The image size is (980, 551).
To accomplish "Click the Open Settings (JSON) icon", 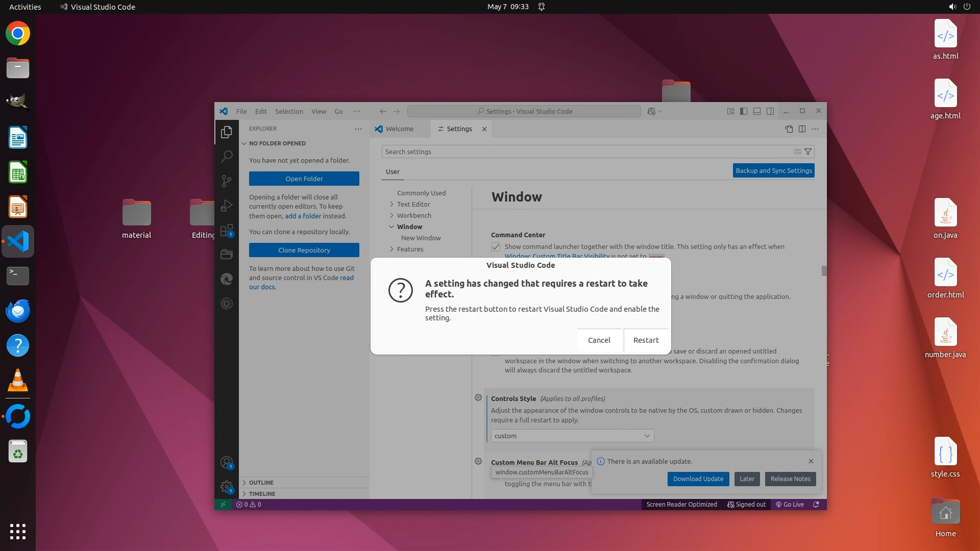I will click(789, 129).
